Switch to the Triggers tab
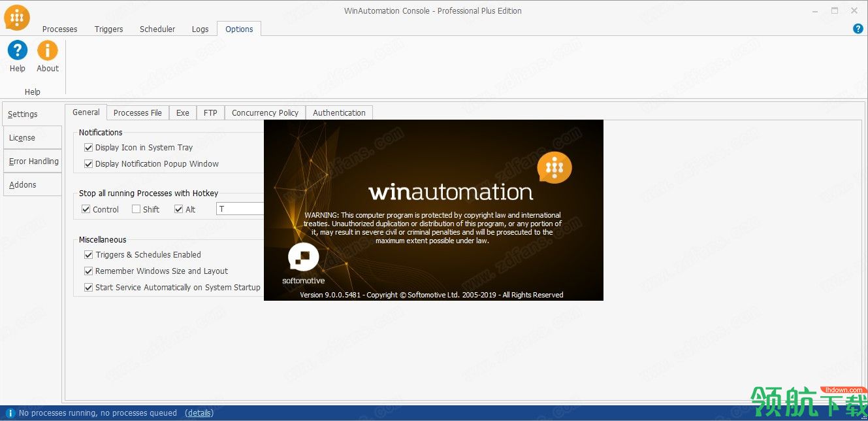The width and height of the screenshot is (868, 421). [x=108, y=29]
